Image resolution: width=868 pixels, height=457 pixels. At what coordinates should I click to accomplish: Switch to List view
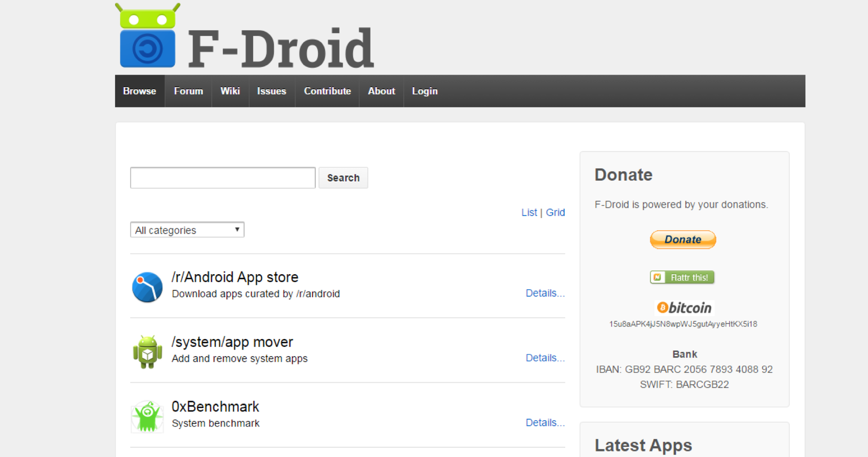529,213
